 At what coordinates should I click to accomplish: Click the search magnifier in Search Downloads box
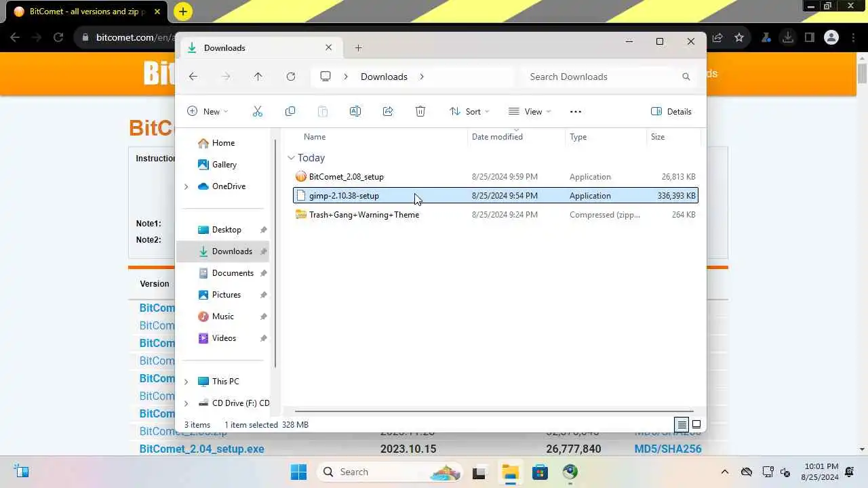point(686,77)
